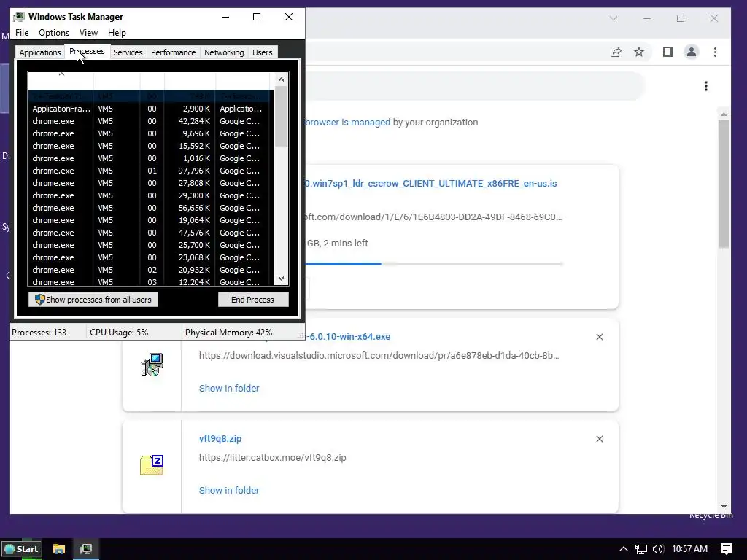This screenshot has height=560, width=747.
Task: Click Show processes from all users button
Action: pos(93,300)
